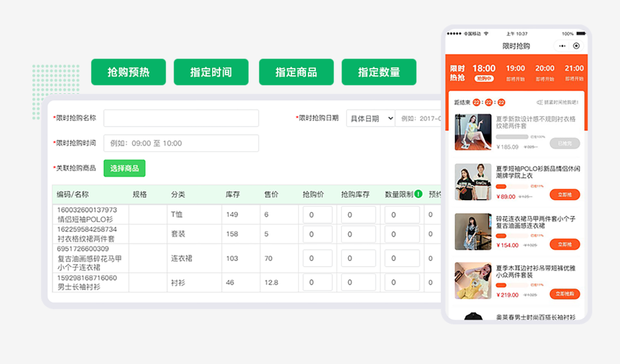Click the 数量限制 green info icon

[418, 194]
